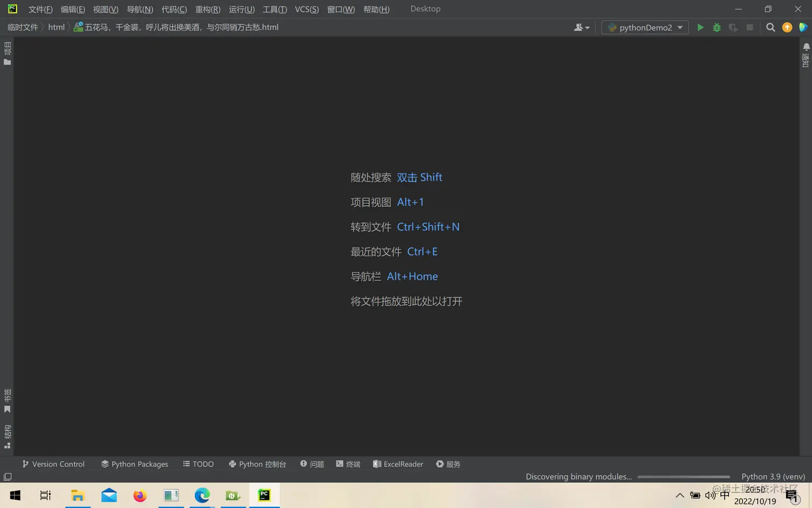Toggle the 终端 Terminal tool window
The width and height of the screenshot is (812, 508).
pos(348,464)
